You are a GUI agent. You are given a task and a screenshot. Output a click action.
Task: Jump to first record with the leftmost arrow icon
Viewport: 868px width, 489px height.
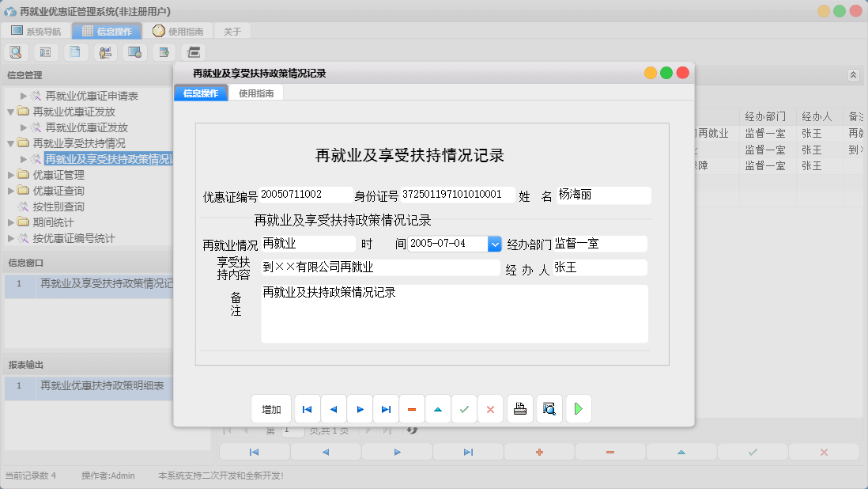[x=307, y=408]
